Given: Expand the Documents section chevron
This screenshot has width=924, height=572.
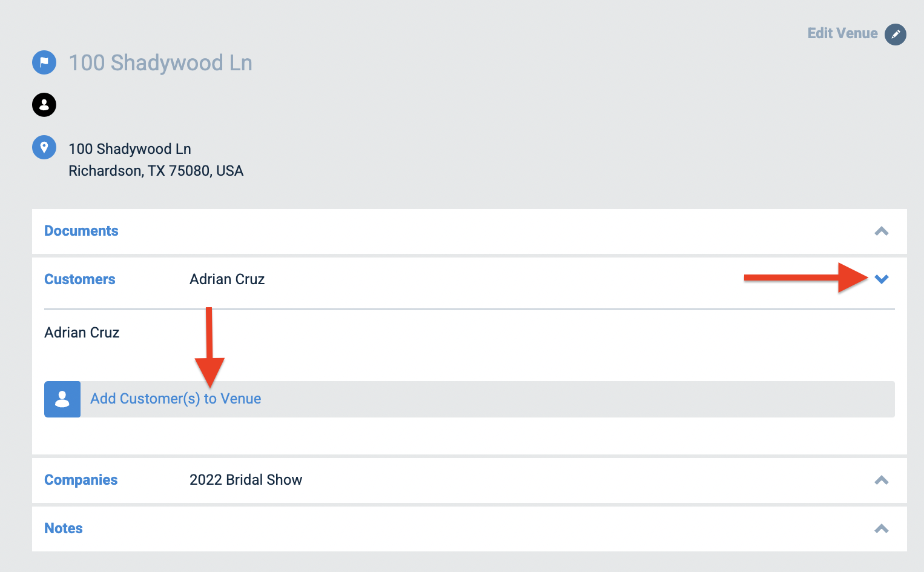Looking at the screenshot, I should (x=882, y=231).
